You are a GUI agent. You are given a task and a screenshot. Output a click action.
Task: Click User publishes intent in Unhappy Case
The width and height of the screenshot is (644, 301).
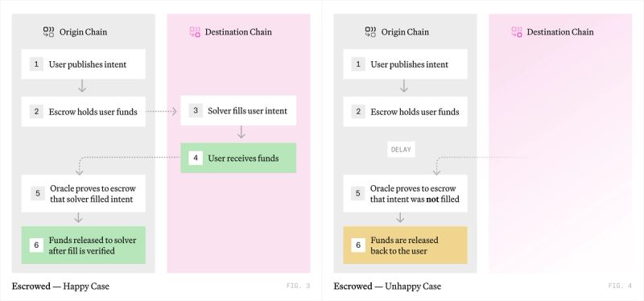[405, 64]
